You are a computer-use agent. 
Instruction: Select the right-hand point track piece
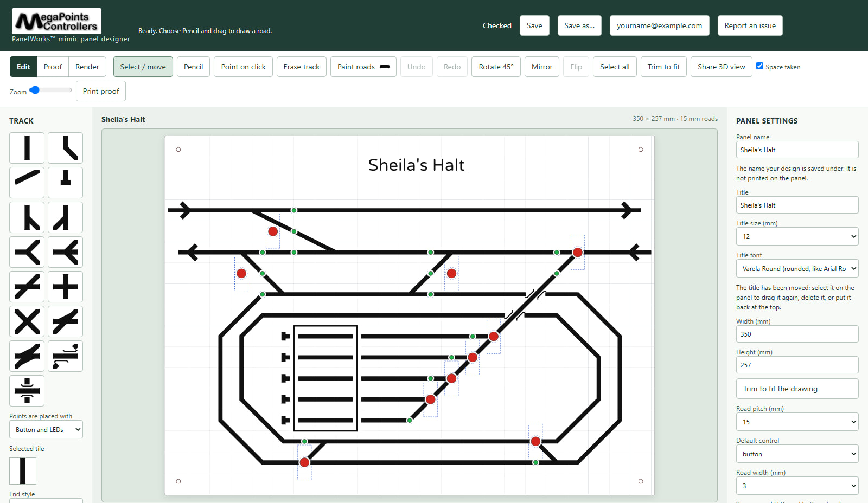[x=27, y=217]
